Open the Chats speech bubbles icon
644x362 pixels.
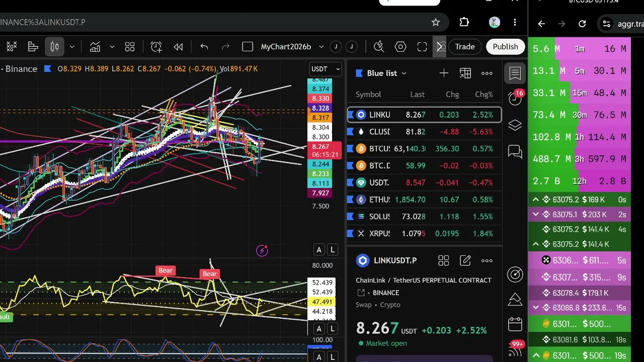pos(515,151)
